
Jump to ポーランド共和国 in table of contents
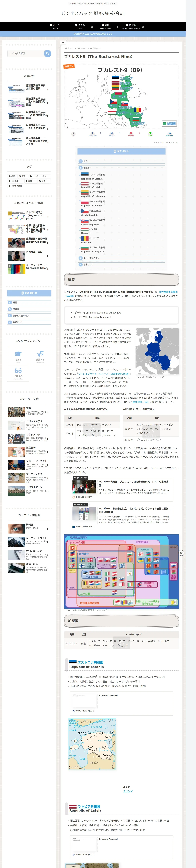97,202
